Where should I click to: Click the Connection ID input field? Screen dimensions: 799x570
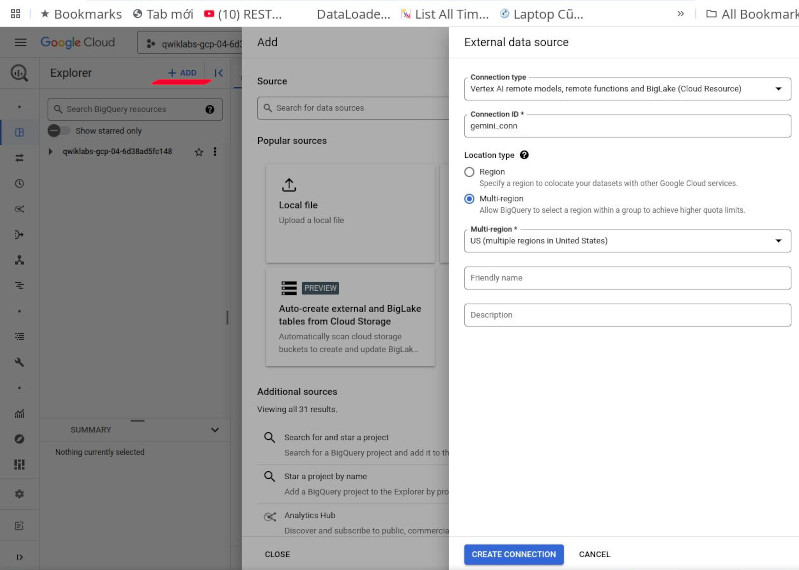click(x=627, y=126)
